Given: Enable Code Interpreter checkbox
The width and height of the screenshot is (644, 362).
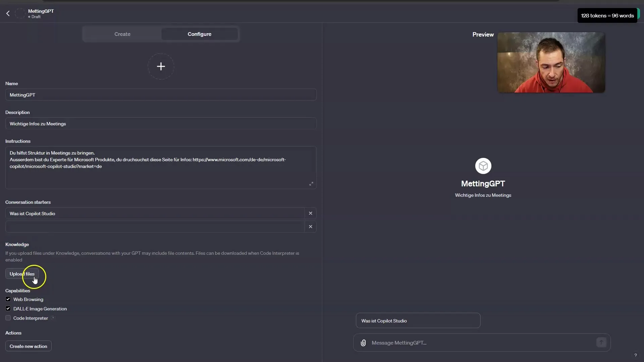Looking at the screenshot, I should pyautogui.click(x=8, y=318).
